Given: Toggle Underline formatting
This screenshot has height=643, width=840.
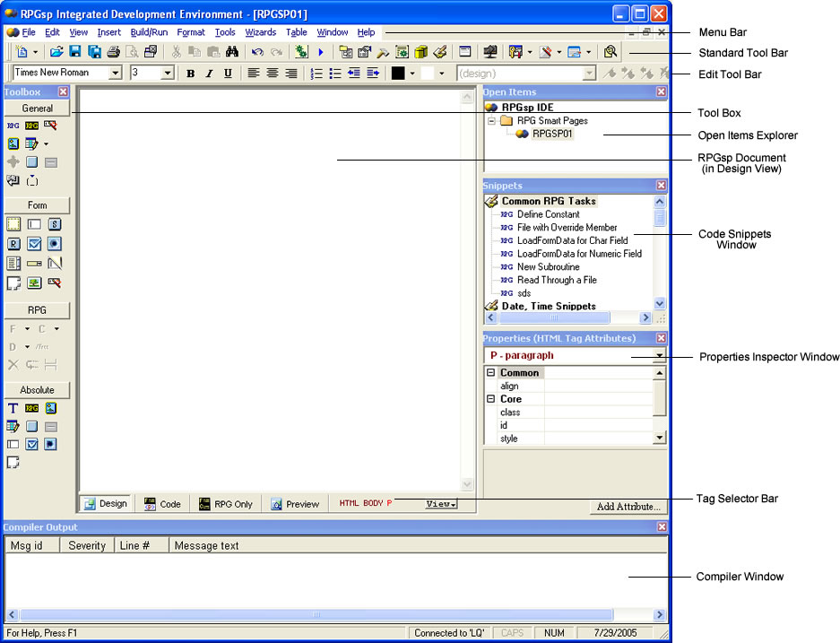Looking at the screenshot, I should pos(228,74).
